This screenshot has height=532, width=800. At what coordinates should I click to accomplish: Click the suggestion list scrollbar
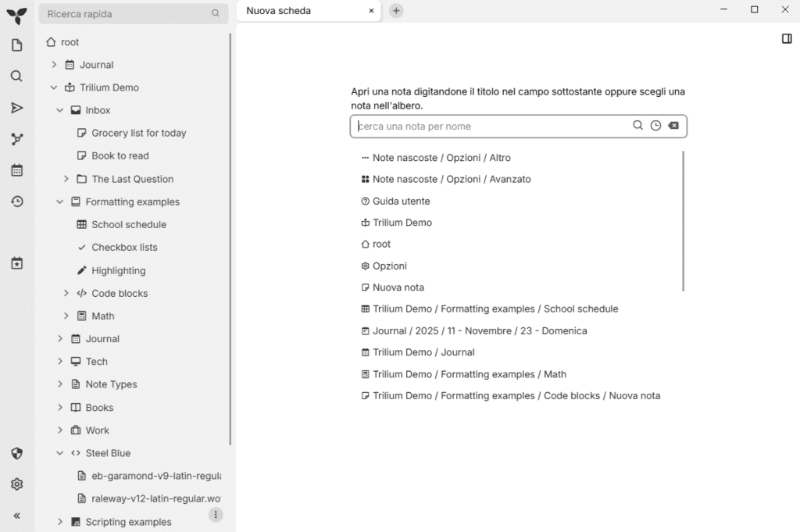683,221
